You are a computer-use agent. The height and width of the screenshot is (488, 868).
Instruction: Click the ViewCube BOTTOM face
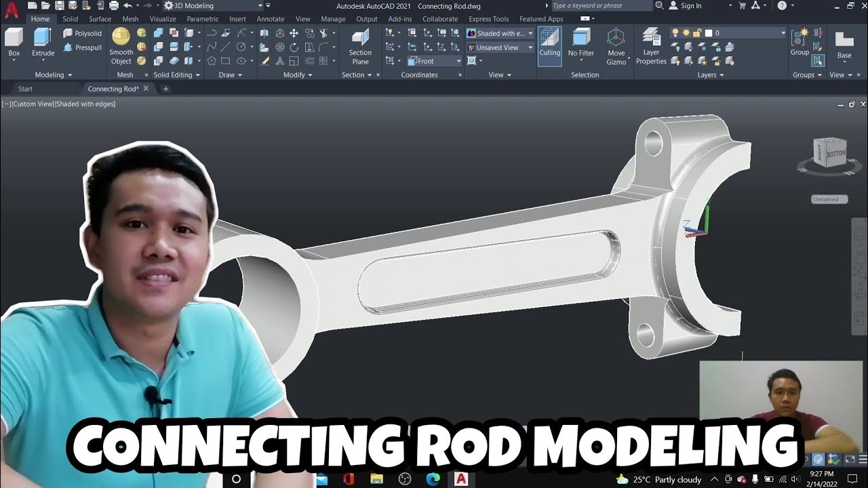click(x=836, y=153)
